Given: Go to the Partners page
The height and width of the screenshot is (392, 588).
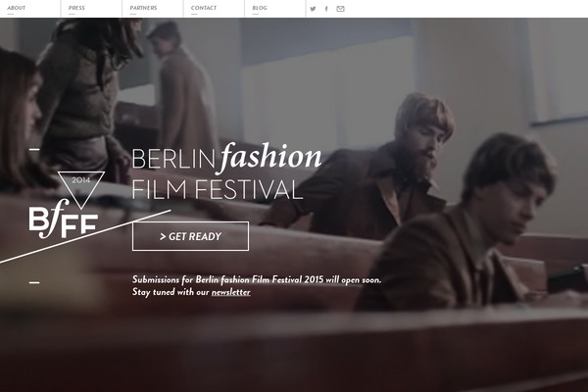Looking at the screenshot, I should coord(143,8).
